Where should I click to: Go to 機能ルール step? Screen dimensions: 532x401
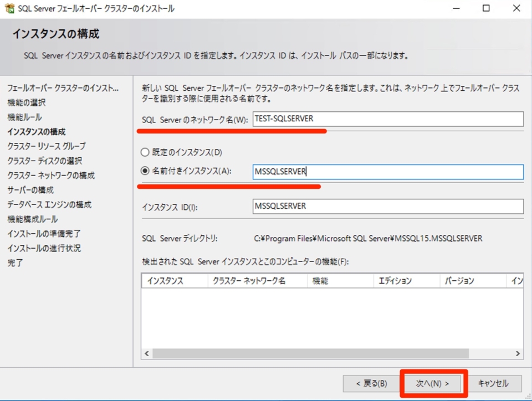tap(25, 117)
